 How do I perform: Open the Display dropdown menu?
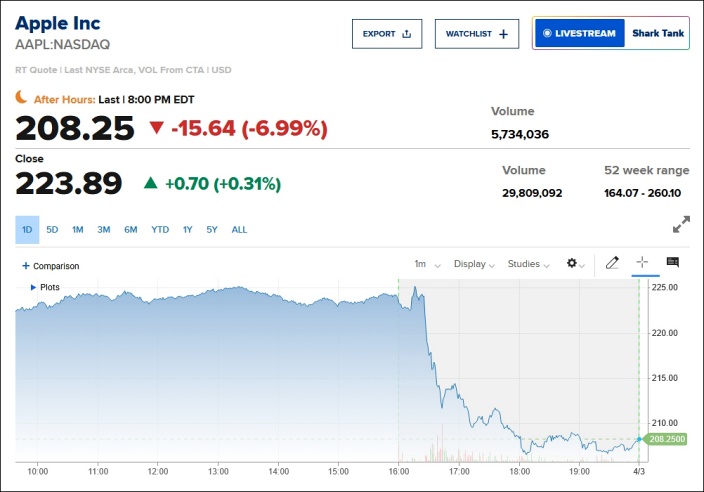[x=474, y=264]
